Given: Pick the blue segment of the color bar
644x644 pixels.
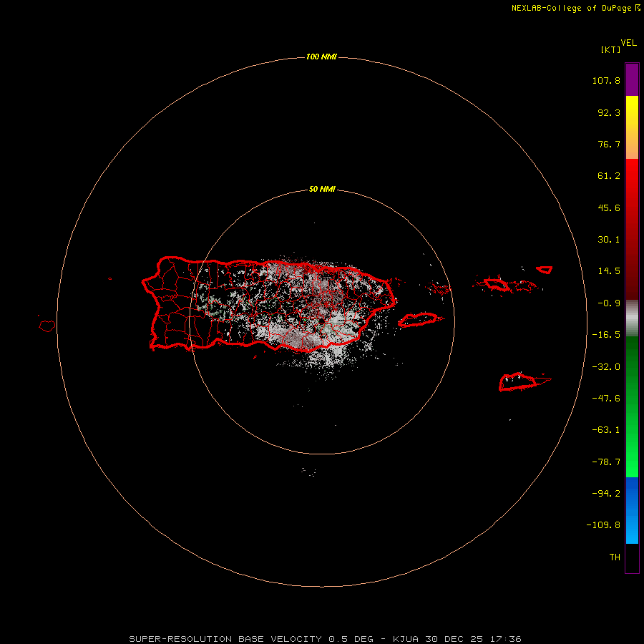Looking at the screenshot, I should coord(632,510).
